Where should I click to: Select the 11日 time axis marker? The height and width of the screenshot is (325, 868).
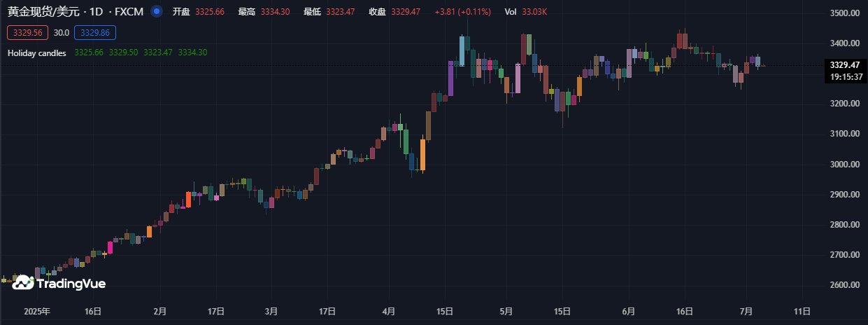point(803,311)
